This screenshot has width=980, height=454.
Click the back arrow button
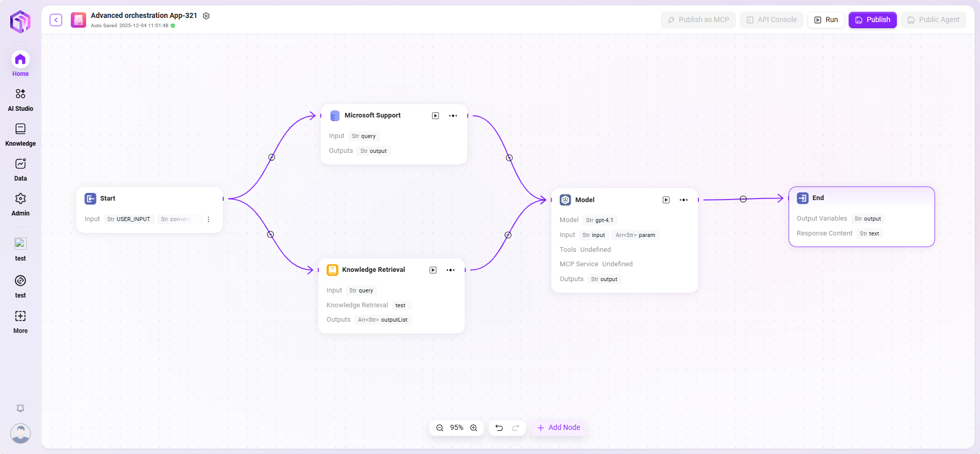tap(56, 20)
